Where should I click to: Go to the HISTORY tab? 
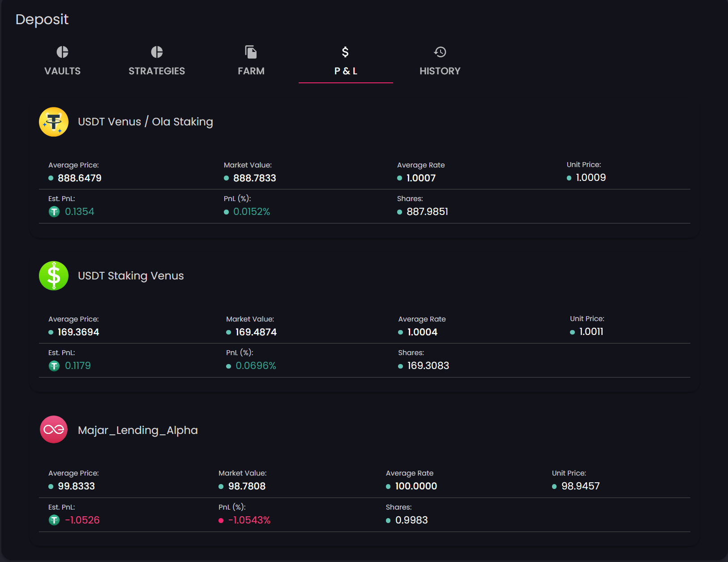tap(440, 71)
